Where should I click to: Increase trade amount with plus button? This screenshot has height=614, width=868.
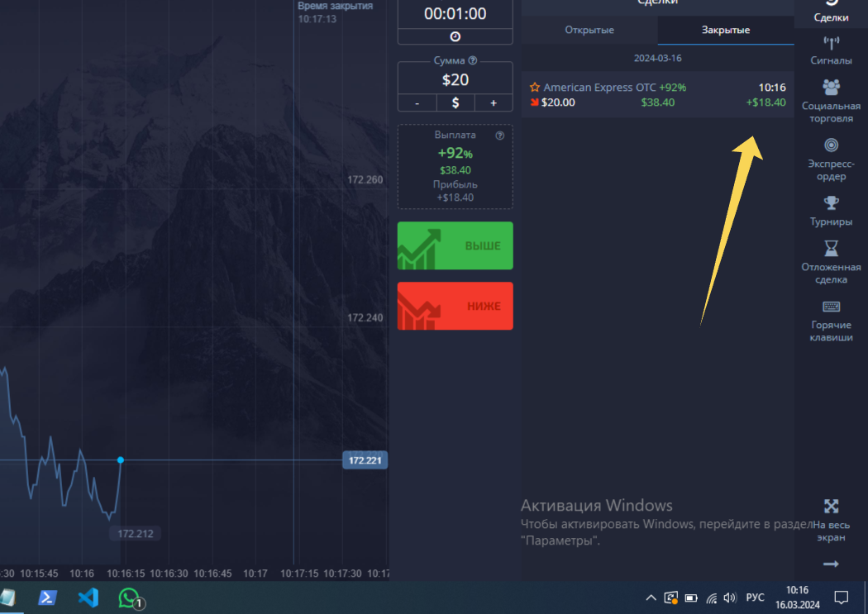pyautogui.click(x=494, y=102)
